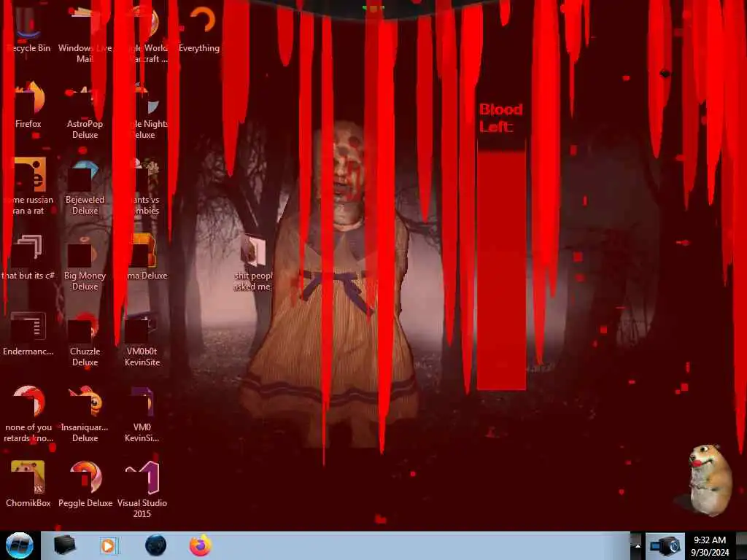
Task: Launch the Zuma Deluxe shortcut
Action: click(147, 257)
